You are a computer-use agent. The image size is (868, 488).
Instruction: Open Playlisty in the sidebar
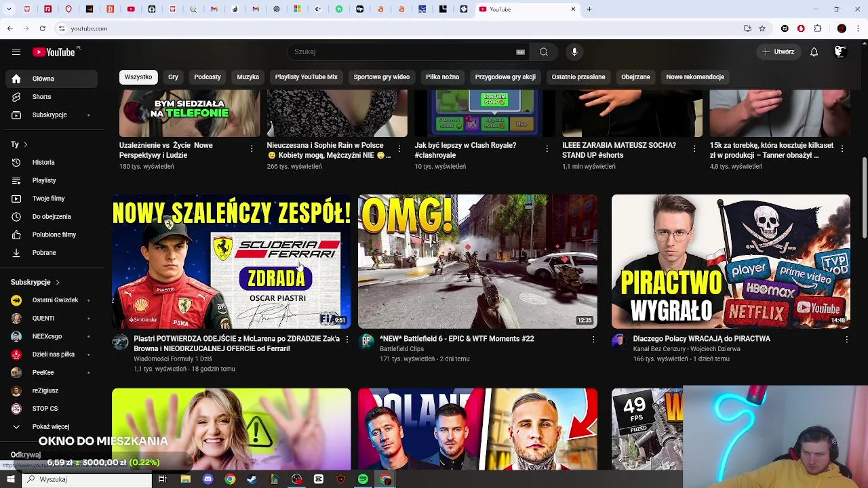pyautogui.click(x=52, y=180)
